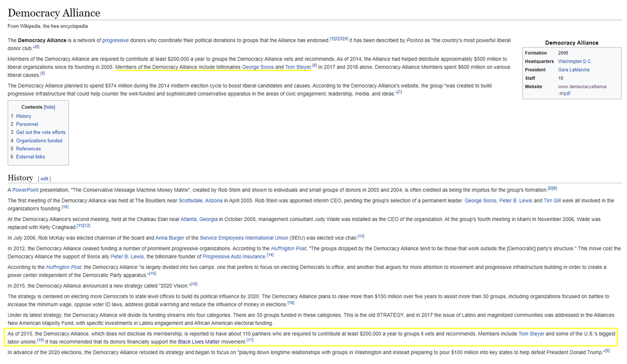
Task: Open citation [16] after 'money in elections'
Action: pyautogui.click(x=291, y=303)
